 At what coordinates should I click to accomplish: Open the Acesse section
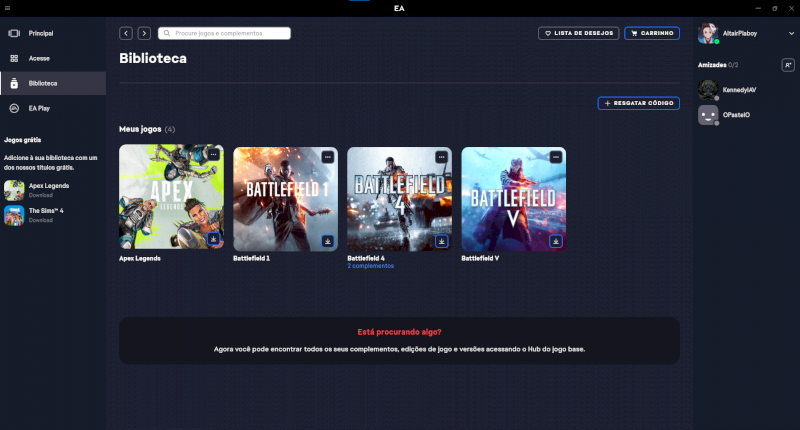point(53,58)
